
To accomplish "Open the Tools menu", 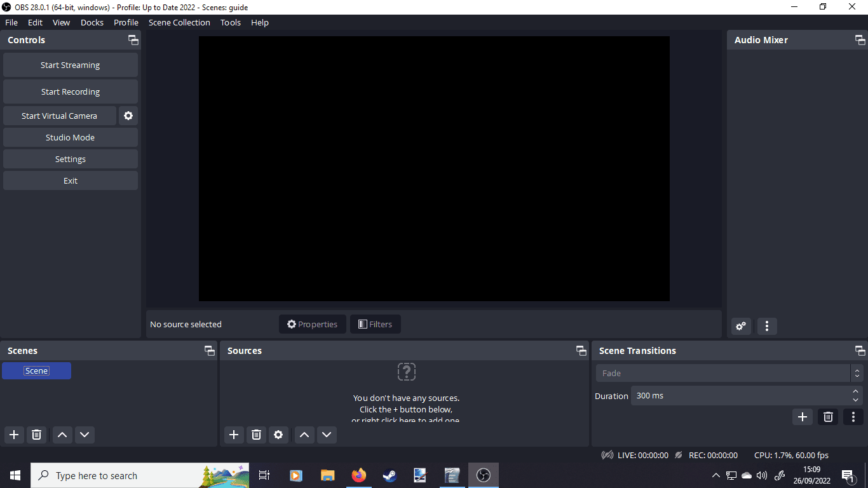I will tap(230, 22).
